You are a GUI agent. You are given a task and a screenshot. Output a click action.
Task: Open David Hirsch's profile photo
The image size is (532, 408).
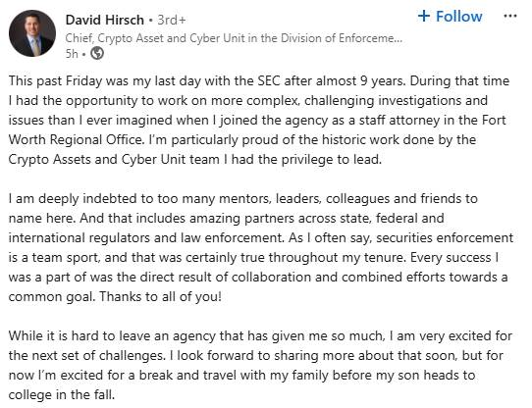tap(32, 33)
